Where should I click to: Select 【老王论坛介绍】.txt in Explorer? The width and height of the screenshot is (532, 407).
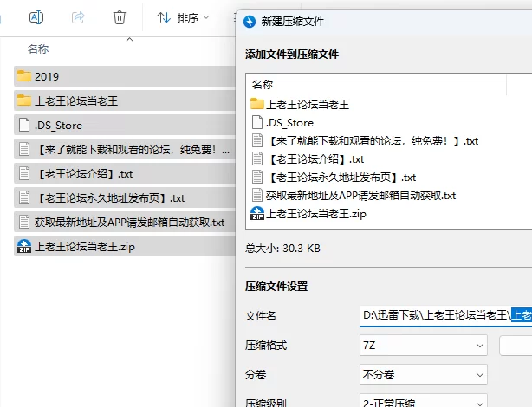[125, 174]
